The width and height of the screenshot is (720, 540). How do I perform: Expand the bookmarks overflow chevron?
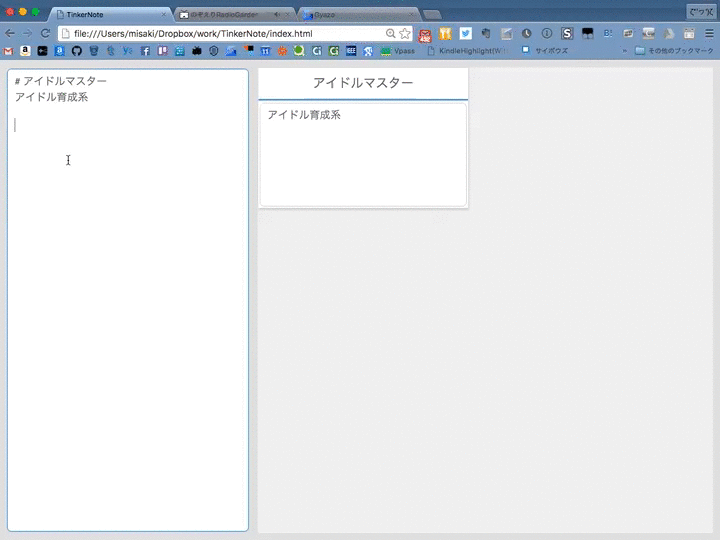coord(624,51)
